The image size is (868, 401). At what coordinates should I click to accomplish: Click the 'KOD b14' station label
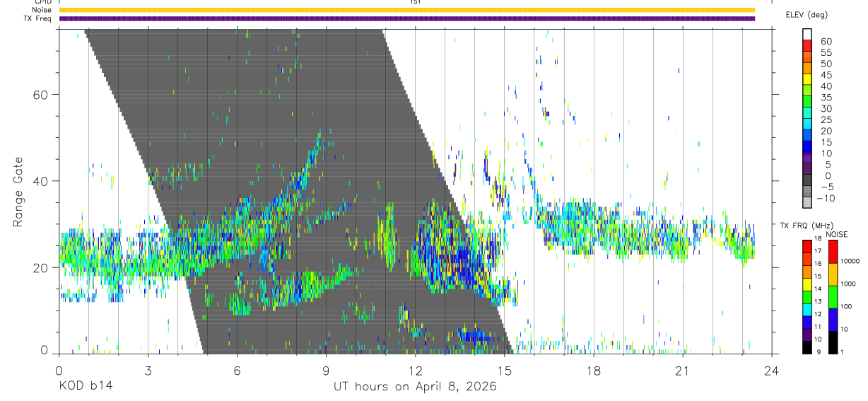(85, 387)
